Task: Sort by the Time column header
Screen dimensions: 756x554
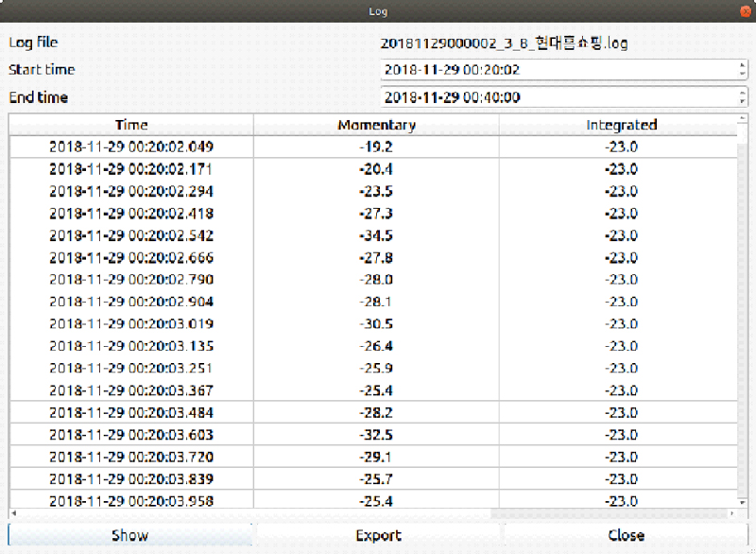Action: 131,125
